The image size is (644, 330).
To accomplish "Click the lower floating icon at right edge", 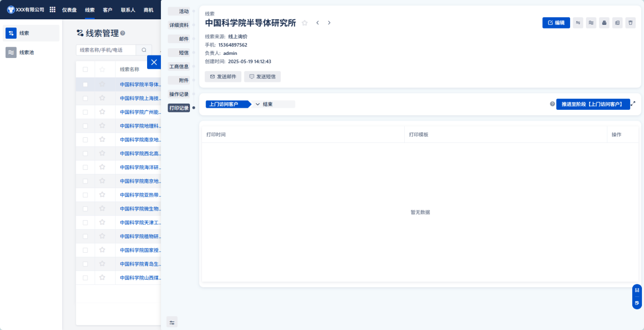I will (x=637, y=303).
